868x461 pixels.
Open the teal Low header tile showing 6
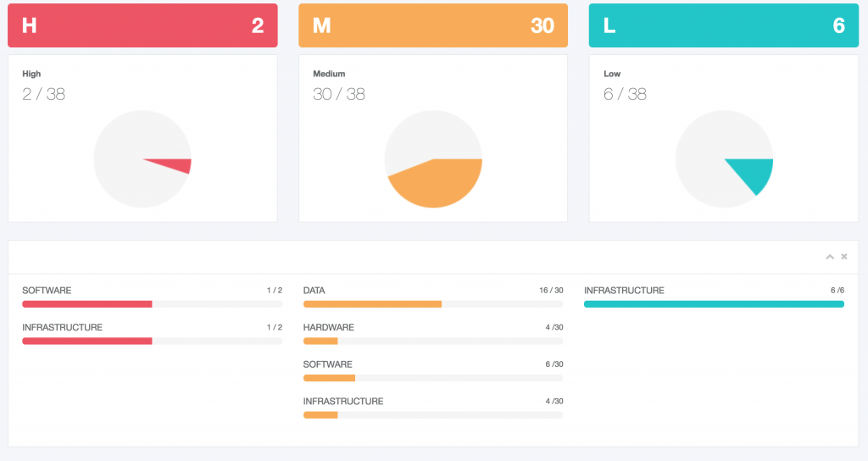(x=724, y=25)
